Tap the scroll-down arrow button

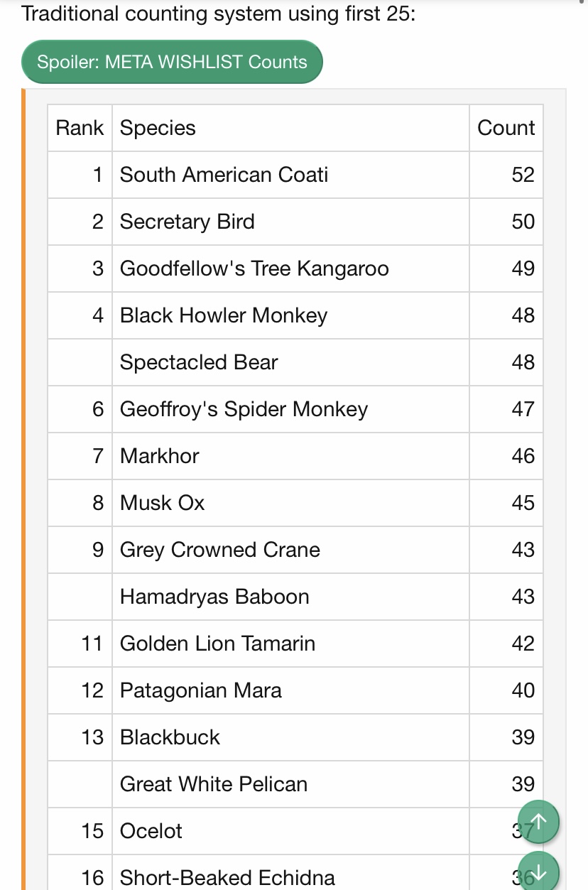click(x=538, y=871)
